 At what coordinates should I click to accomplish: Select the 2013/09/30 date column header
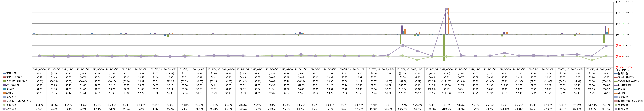[x=170, y=69]
